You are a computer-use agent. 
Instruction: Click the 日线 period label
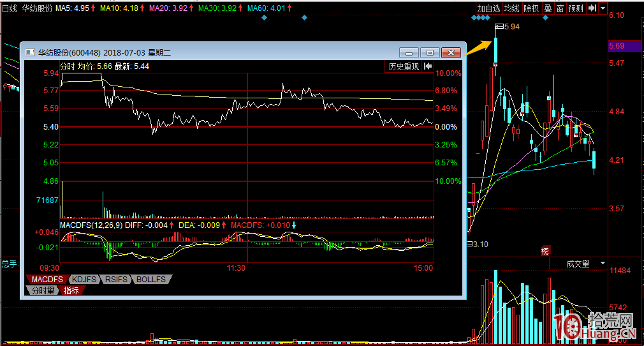[10, 8]
